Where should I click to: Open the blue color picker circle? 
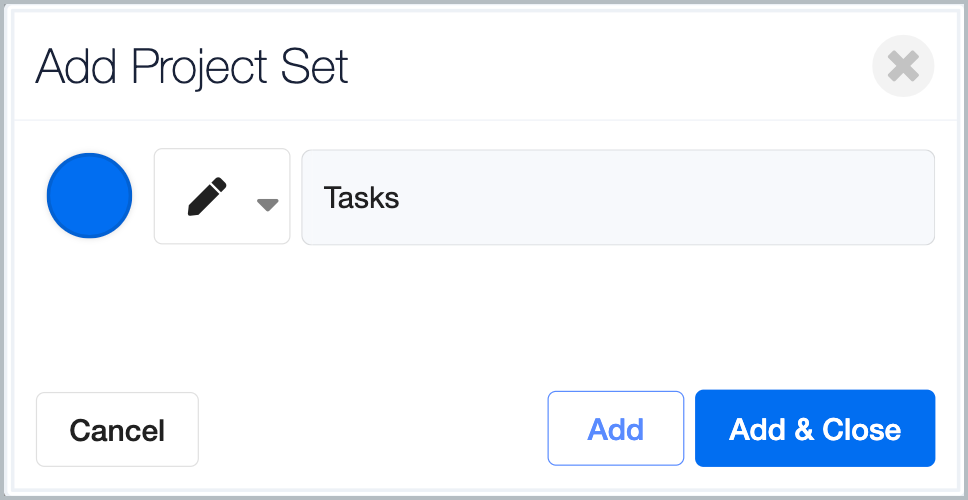(x=90, y=196)
